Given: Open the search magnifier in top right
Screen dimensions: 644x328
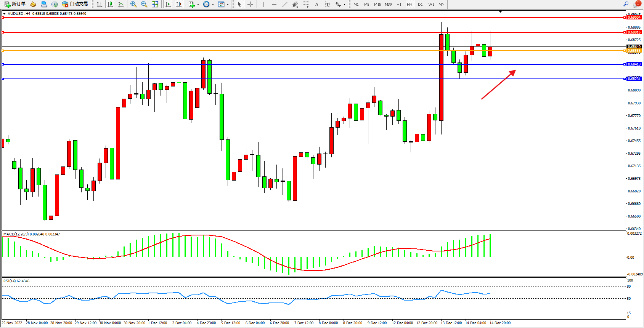Looking at the screenshot, I should point(626,4).
